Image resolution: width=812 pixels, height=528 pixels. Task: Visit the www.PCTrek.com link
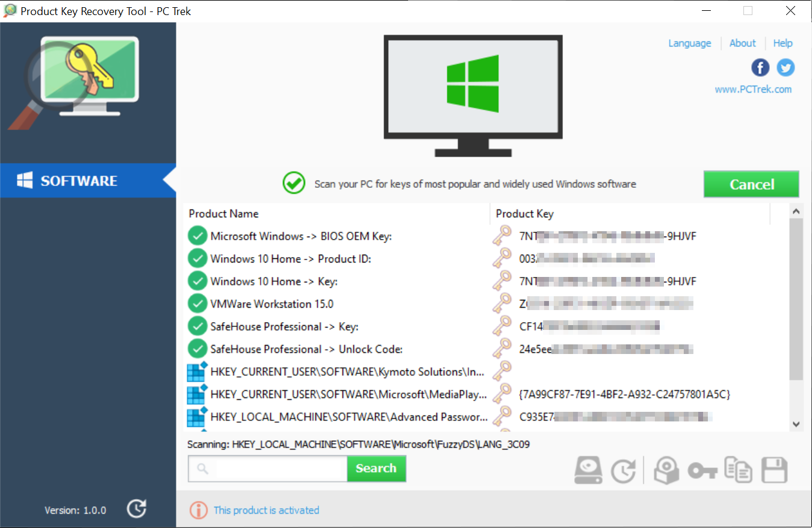click(x=753, y=89)
